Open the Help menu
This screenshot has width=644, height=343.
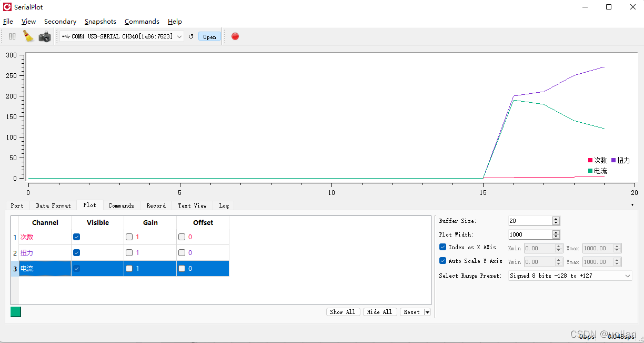(x=175, y=22)
